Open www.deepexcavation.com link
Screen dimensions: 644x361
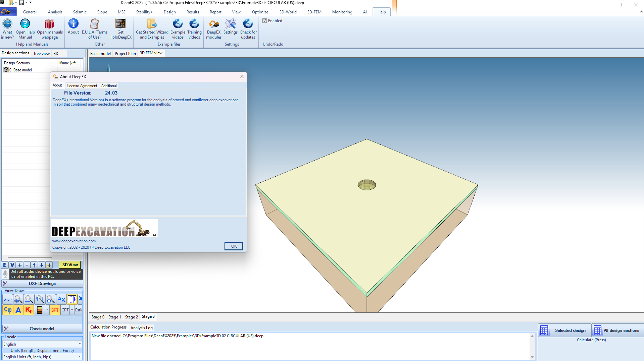(74, 241)
